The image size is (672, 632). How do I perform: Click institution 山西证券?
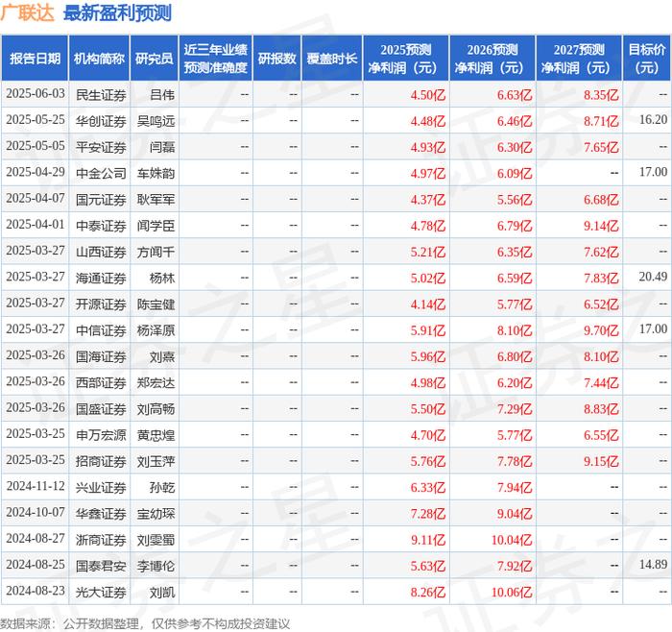click(x=101, y=252)
